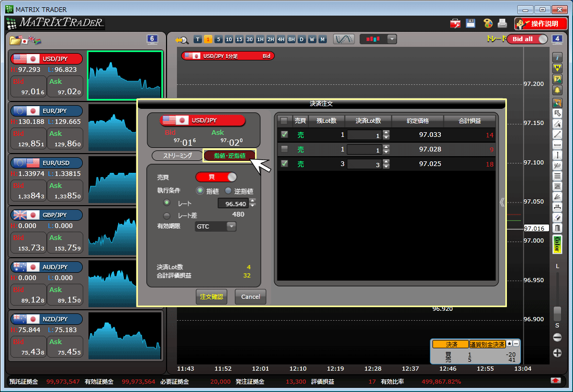
Task: Select the D daily timeframe
Action: [x=301, y=40]
